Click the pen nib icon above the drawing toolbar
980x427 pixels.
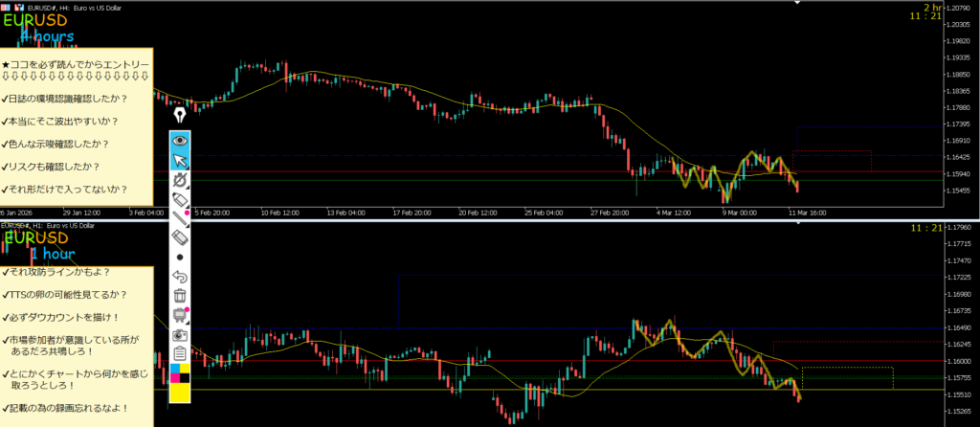click(x=179, y=115)
